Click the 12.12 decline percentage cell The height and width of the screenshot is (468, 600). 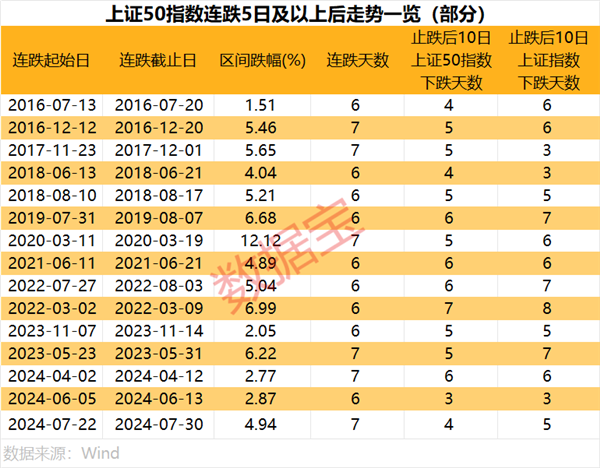tap(262, 241)
